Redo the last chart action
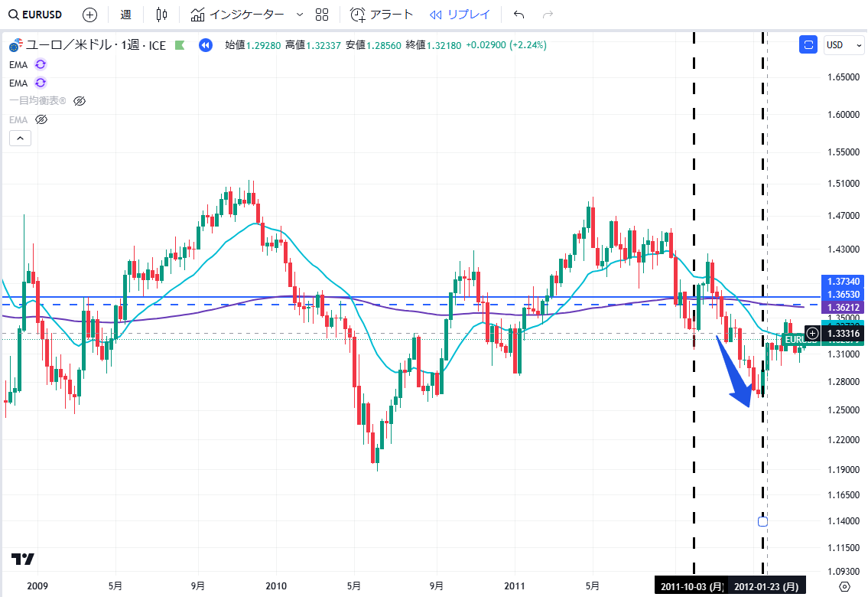Screen dimensions: 868x597 (x=548, y=15)
